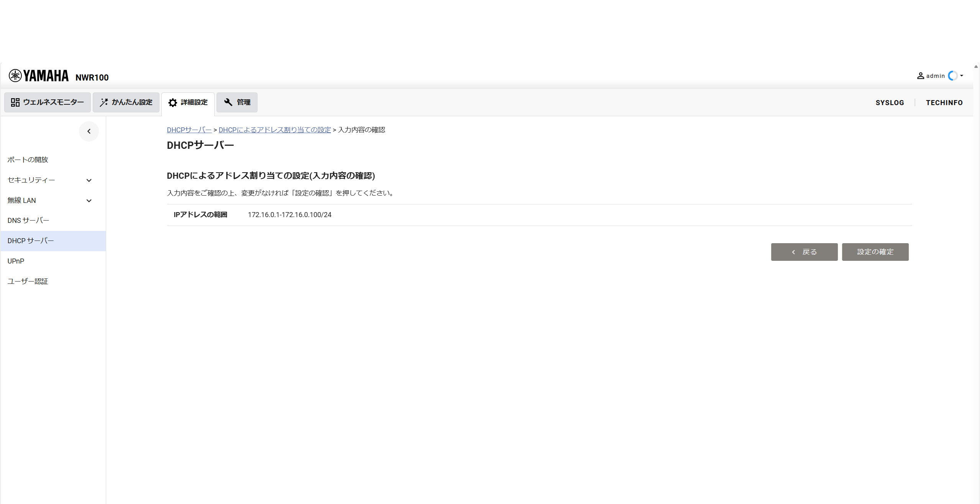
Task: Open SYSLOG from the top bar
Action: (x=890, y=103)
